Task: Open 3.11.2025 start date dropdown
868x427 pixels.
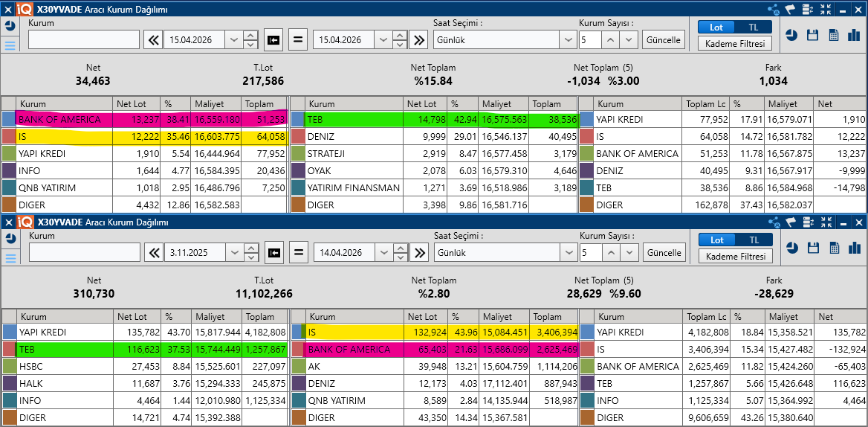Action: coord(233,252)
